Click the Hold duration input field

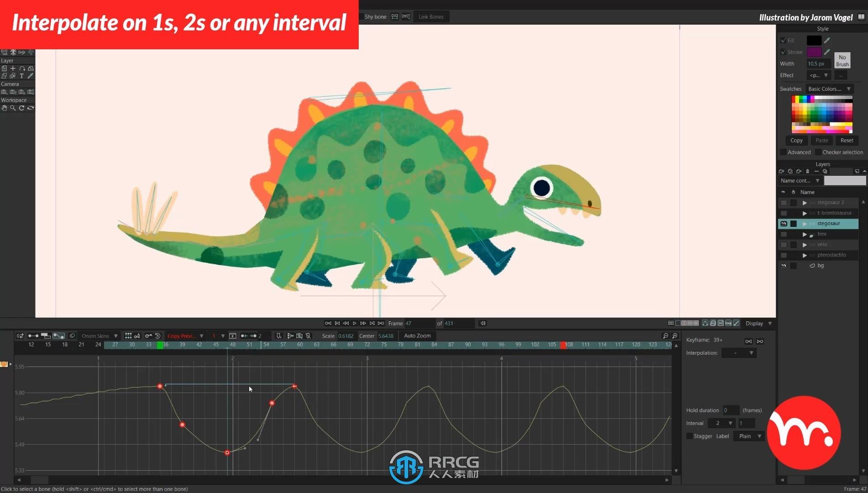[x=731, y=410]
